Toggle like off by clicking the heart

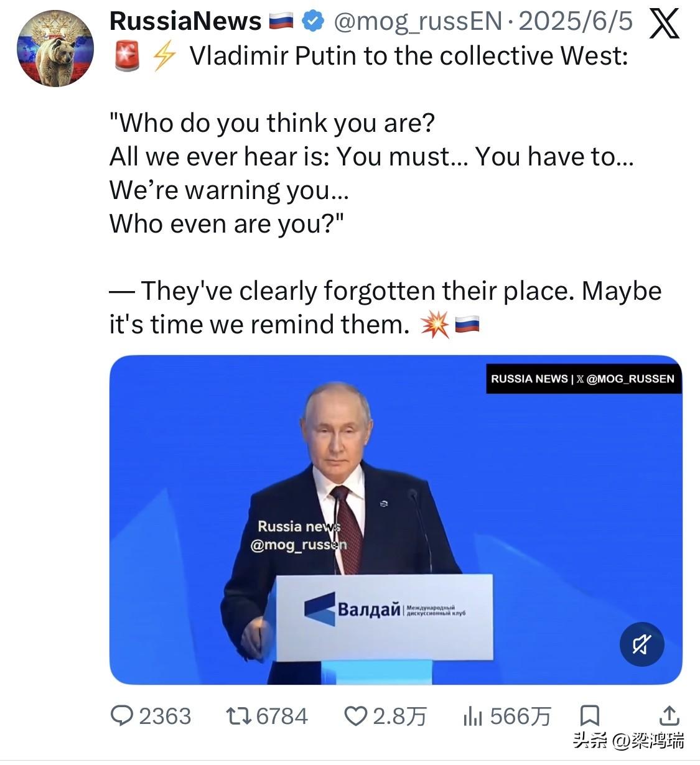coord(355,716)
